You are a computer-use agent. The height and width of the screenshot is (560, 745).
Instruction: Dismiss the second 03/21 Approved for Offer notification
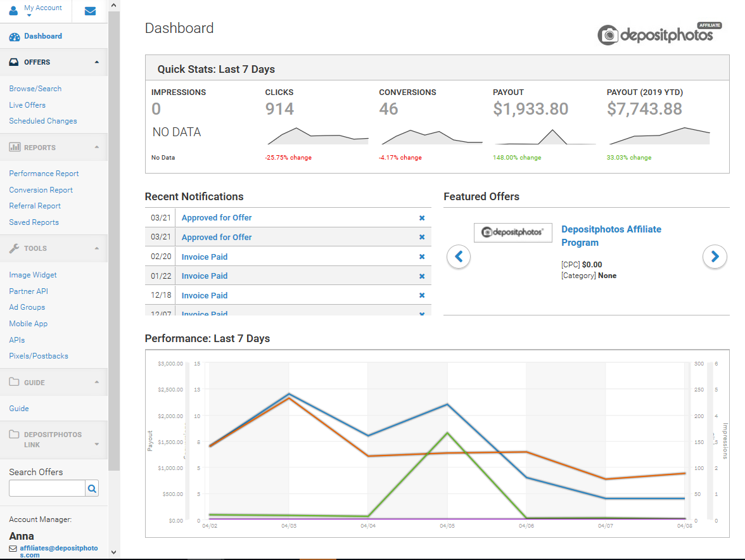click(421, 237)
